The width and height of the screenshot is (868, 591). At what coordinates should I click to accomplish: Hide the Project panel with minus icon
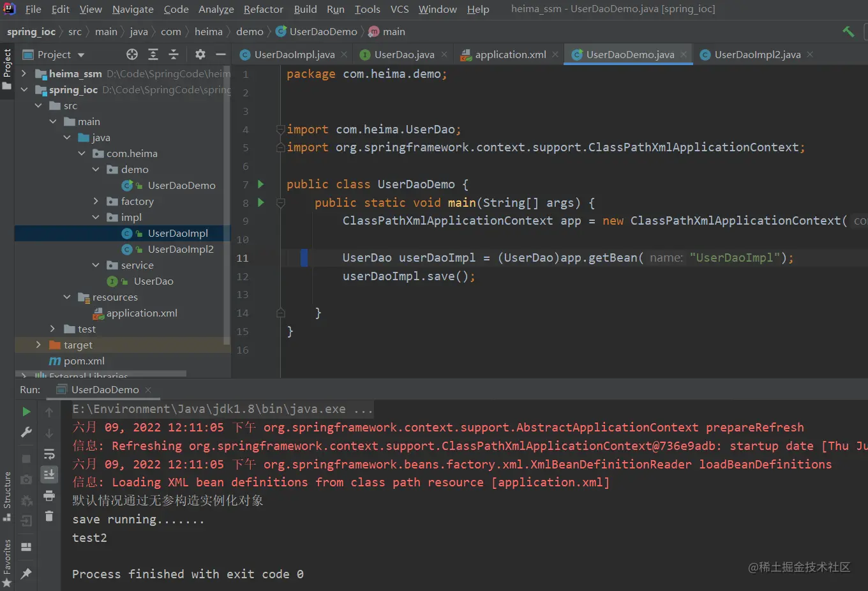tap(221, 54)
